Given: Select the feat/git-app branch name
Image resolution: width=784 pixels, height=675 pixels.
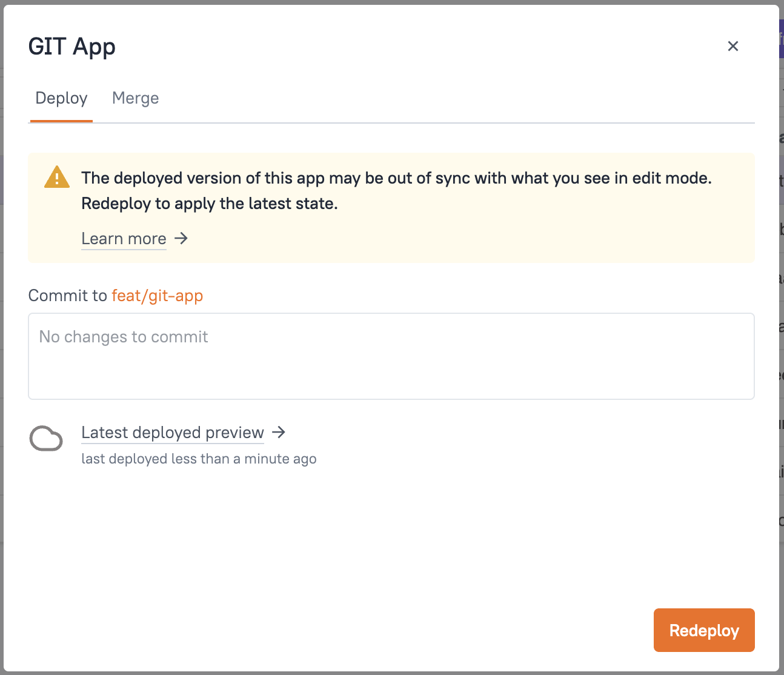Looking at the screenshot, I should click(x=157, y=296).
